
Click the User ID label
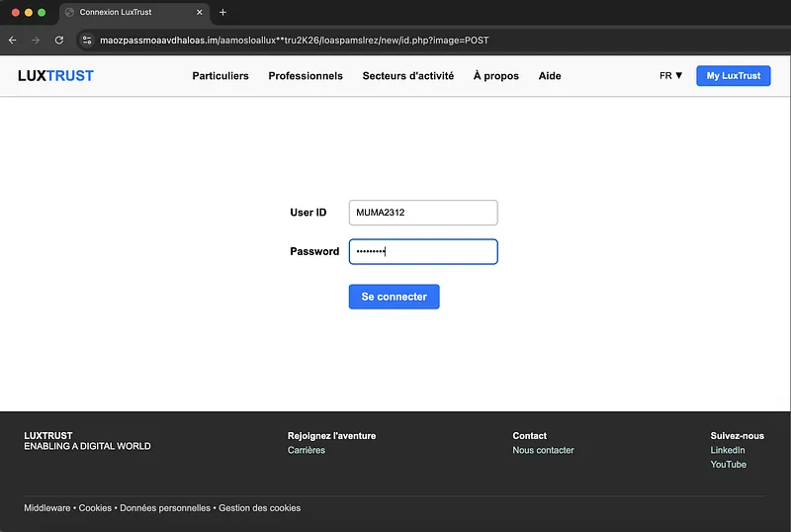coord(308,213)
